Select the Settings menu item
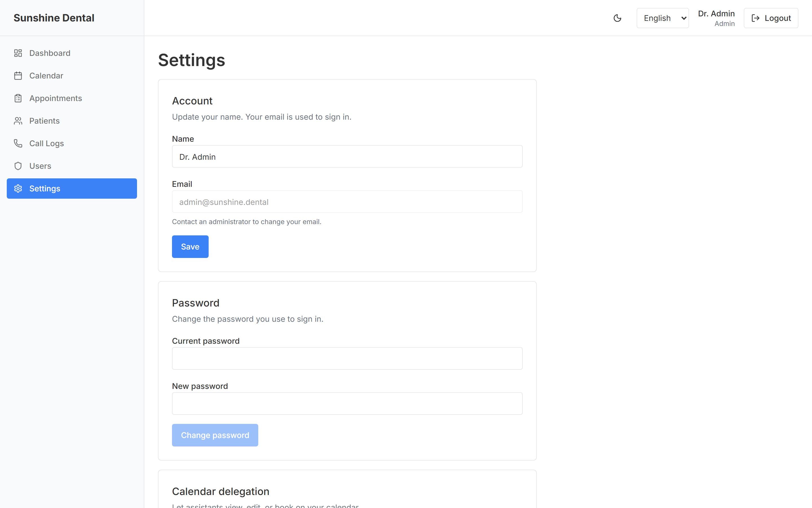The image size is (812, 508). [72, 189]
